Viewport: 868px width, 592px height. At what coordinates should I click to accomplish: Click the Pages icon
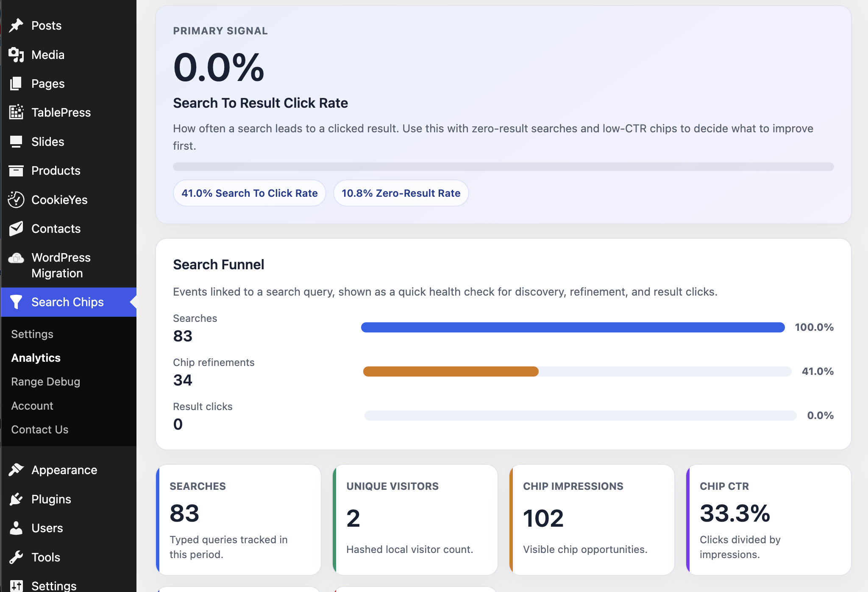tap(16, 84)
